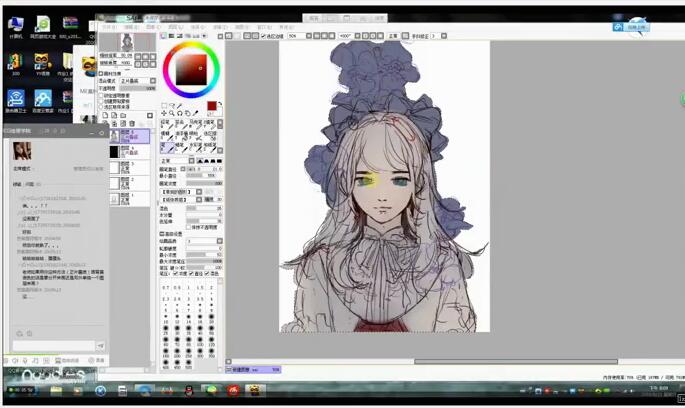This screenshot has height=408, width=685.
Task: Choose the flattest brush edge shape
Action: point(219,161)
